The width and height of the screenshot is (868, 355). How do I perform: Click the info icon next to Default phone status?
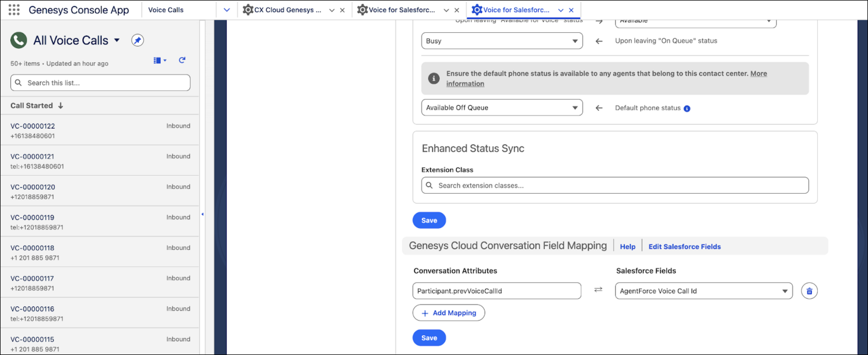[x=687, y=108]
